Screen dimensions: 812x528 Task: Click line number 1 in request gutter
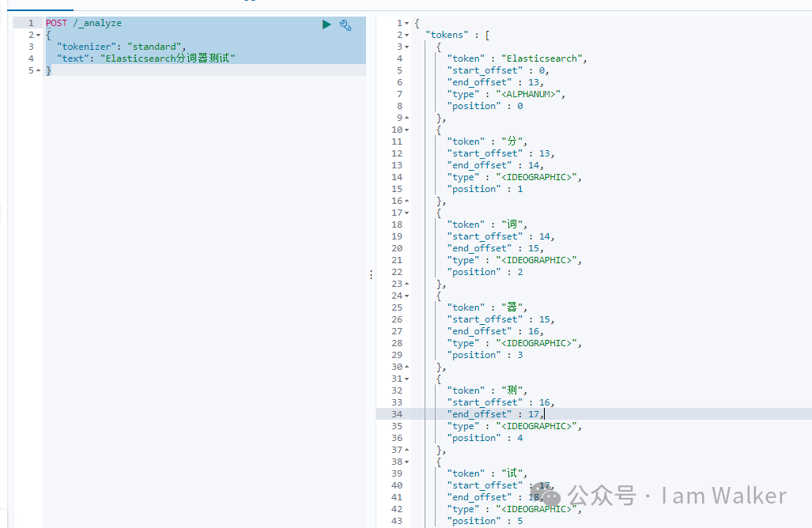click(31, 23)
